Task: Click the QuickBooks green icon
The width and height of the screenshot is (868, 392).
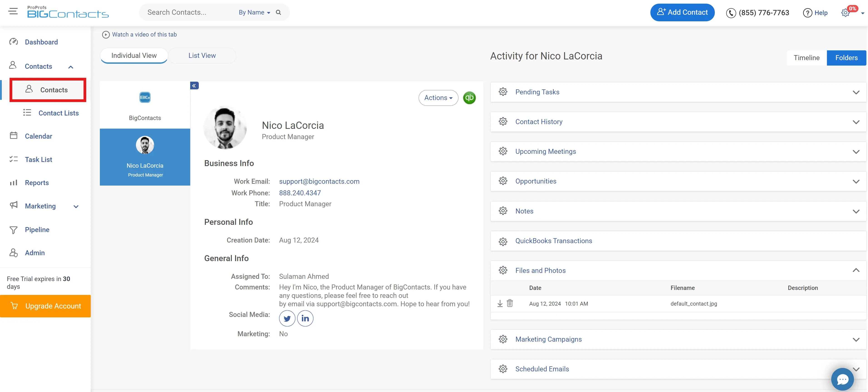Action: click(469, 98)
